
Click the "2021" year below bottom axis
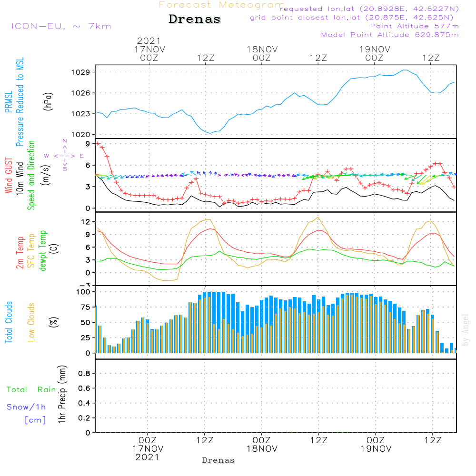[x=147, y=457]
